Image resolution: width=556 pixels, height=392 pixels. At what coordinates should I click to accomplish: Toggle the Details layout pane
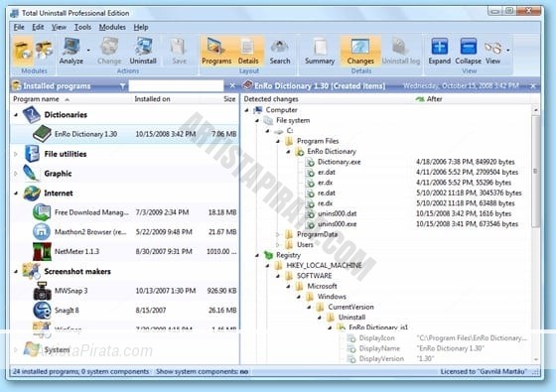pos(248,52)
